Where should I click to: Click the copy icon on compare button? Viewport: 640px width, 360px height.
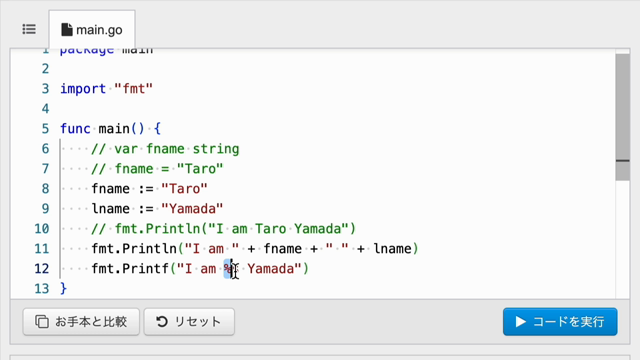click(42, 322)
